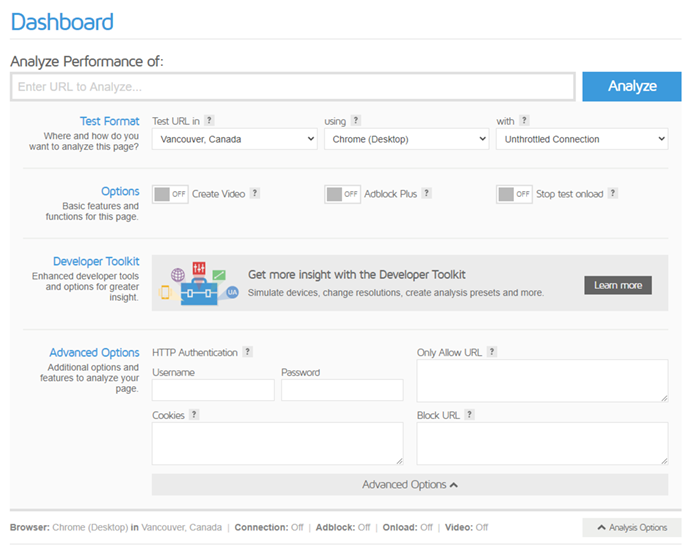The width and height of the screenshot is (694, 553).
Task: Click the help icon for Create Video
Action: [254, 193]
